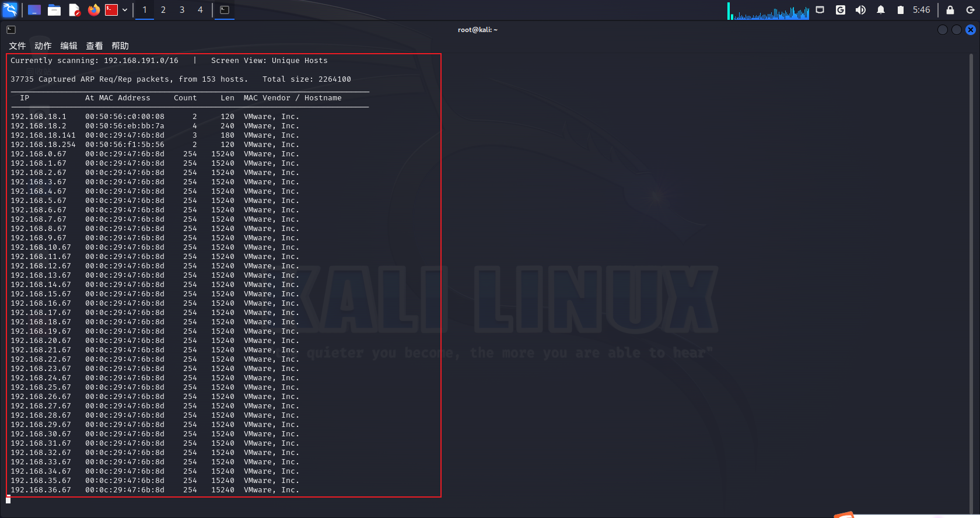Maximize the root@kali terminal window

coord(957,30)
